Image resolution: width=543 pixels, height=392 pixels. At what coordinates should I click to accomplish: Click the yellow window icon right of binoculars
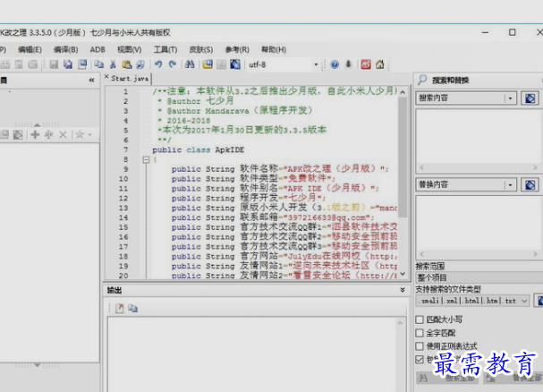(208, 64)
